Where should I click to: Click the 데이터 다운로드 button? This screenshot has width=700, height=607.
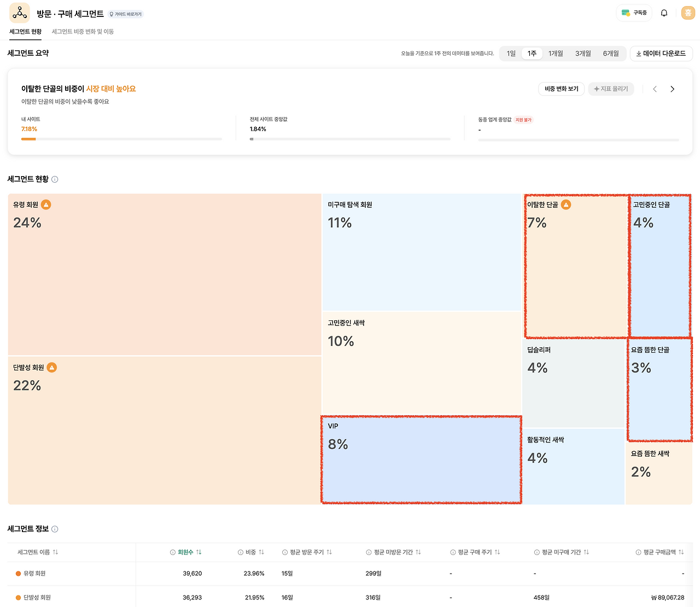[661, 54]
